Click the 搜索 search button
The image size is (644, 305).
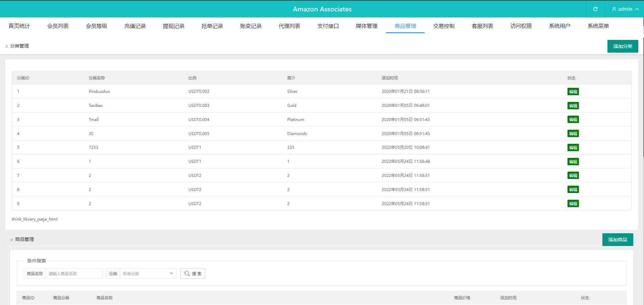click(x=193, y=273)
